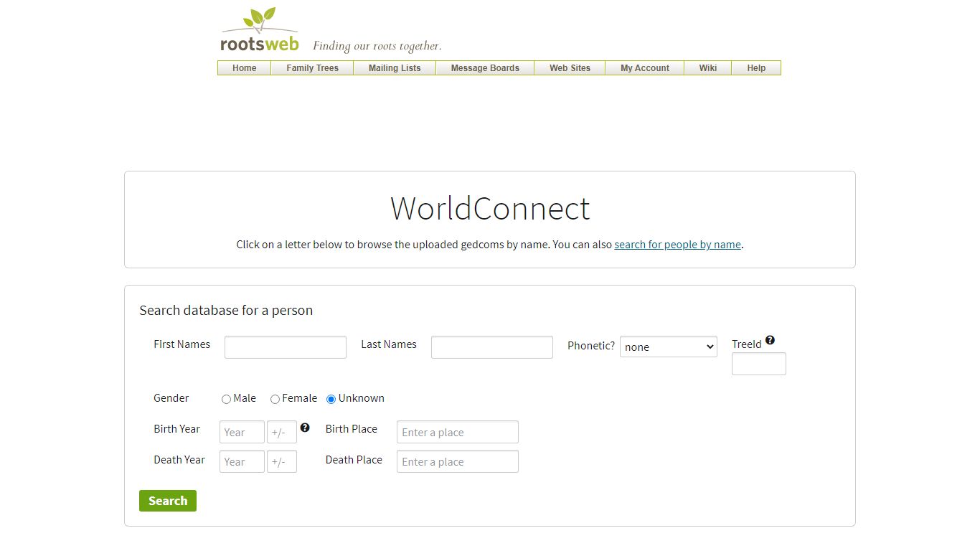Click the 'Death Place' label
Viewport: 980px width, 551px height.
coord(354,460)
